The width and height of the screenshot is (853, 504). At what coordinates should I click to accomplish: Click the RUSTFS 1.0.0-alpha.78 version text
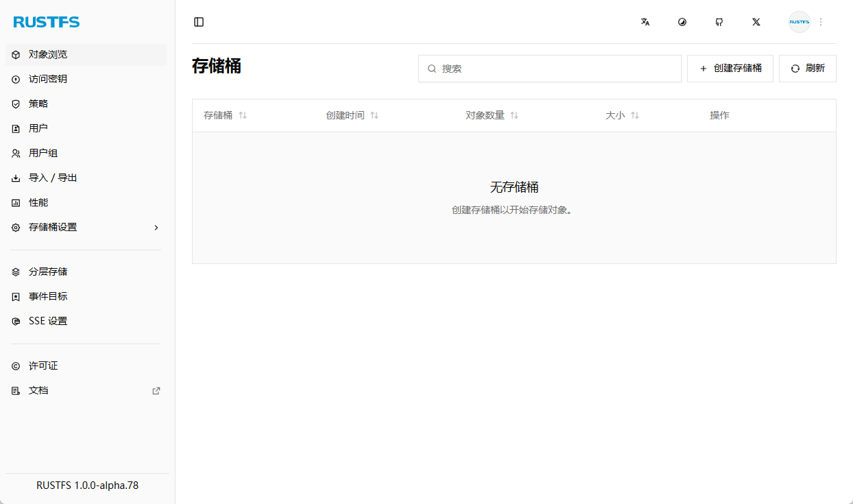pyautogui.click(x=87, y=485)
